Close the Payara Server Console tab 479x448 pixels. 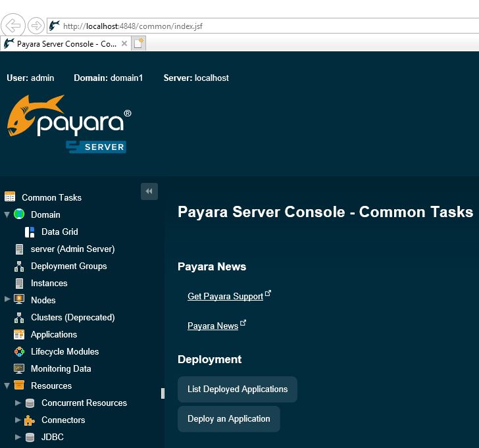tap(124, 43)
